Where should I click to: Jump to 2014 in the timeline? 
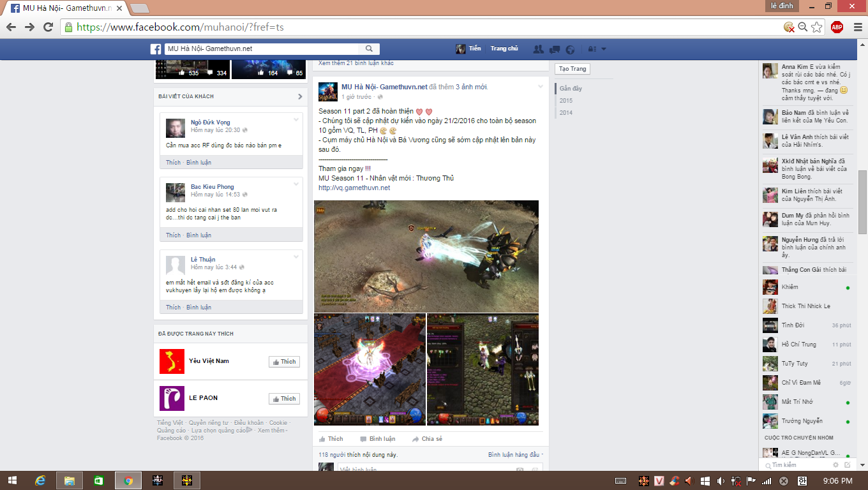[x=566, y=112]
